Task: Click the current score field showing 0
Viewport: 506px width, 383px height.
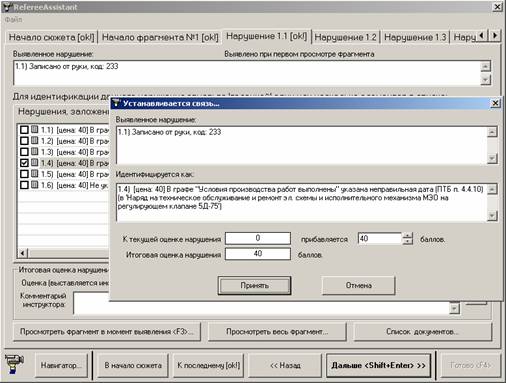Action: coord(258,238)
